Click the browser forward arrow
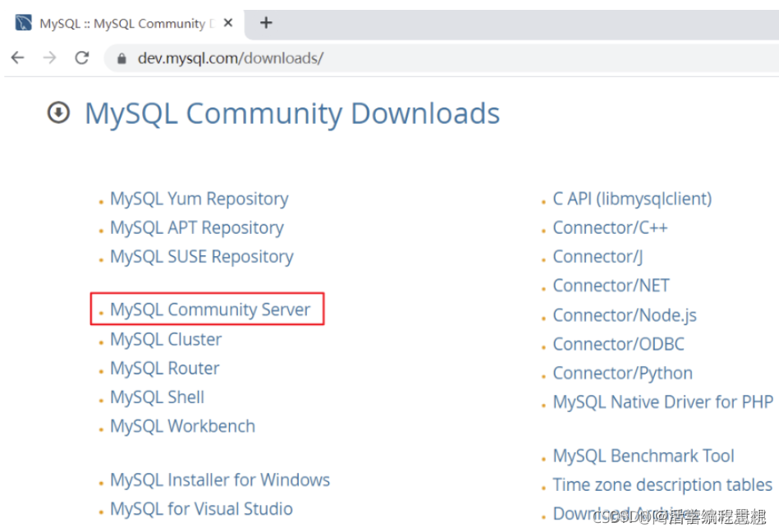The image size is (779, 532). (50, 58)
